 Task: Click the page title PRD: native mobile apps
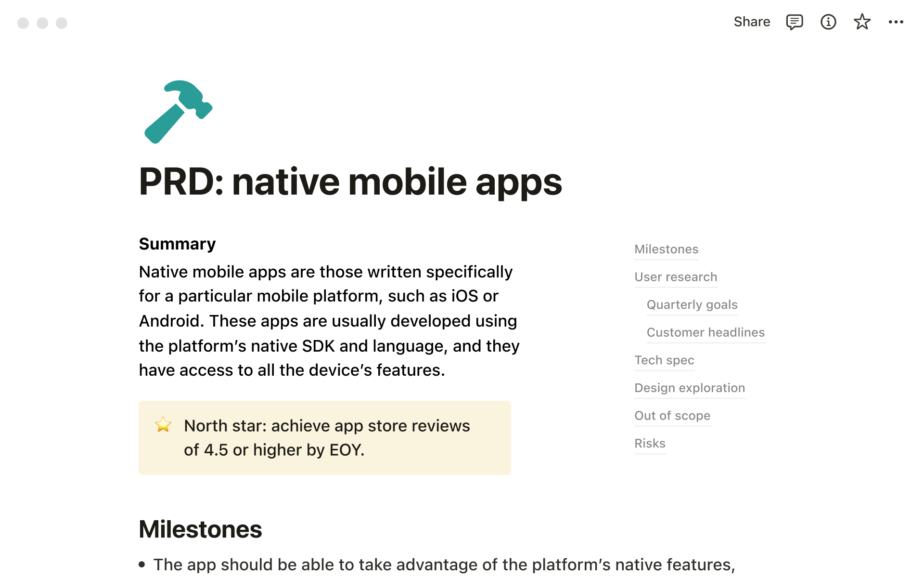click(x=350, y=182)
